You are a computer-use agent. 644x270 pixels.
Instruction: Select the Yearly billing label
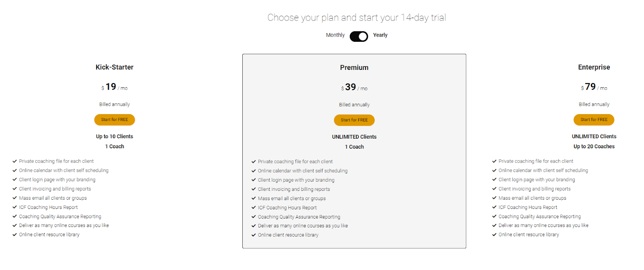(380, 35)
